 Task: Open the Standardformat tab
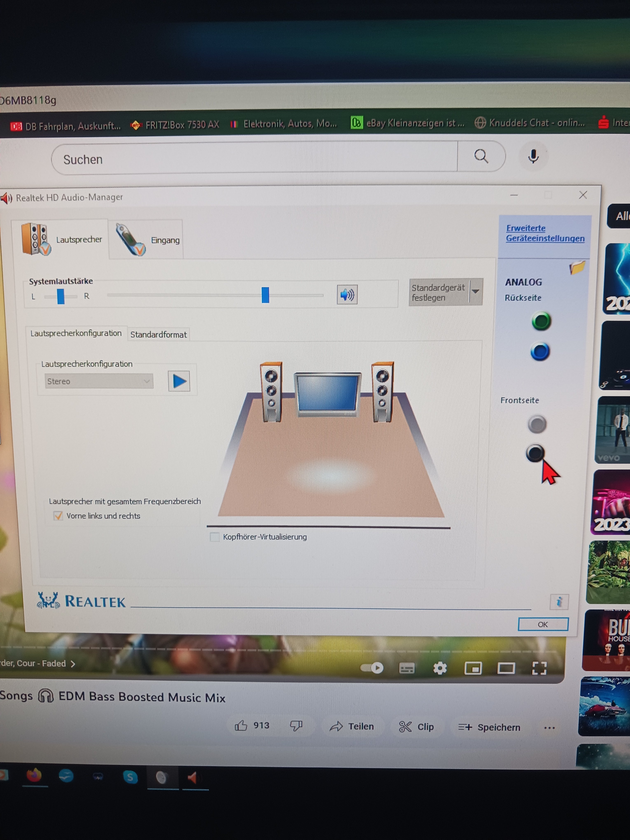[x=158, y=335]
